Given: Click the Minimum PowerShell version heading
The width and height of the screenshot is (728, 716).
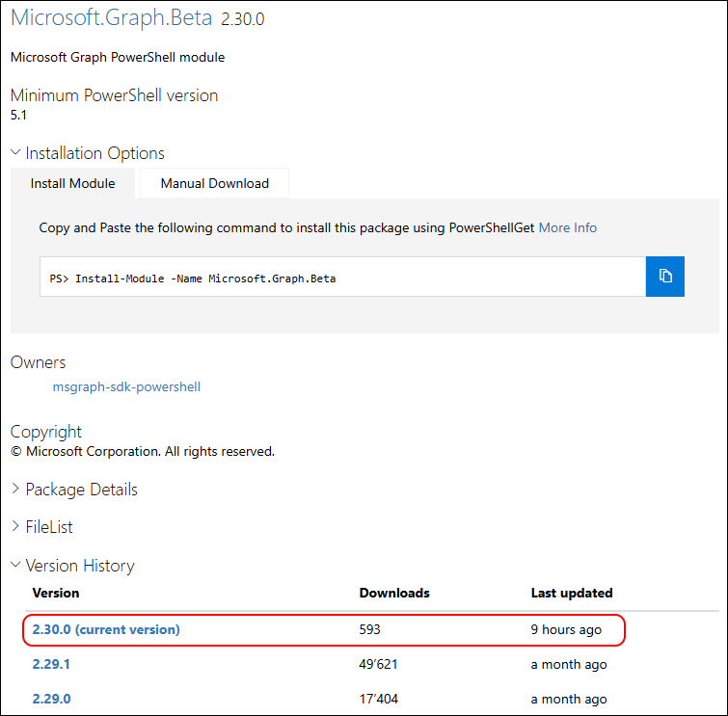Looking at the screenshot, I should (x=114, y=95).
